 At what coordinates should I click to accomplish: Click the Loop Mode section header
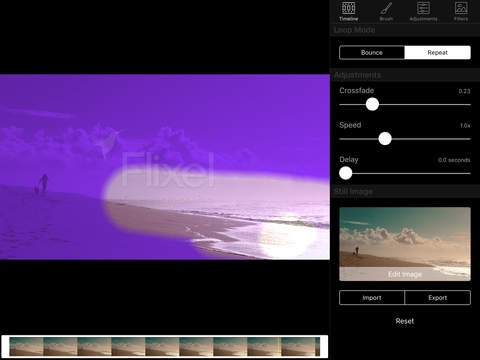click(x=354, y=30)
